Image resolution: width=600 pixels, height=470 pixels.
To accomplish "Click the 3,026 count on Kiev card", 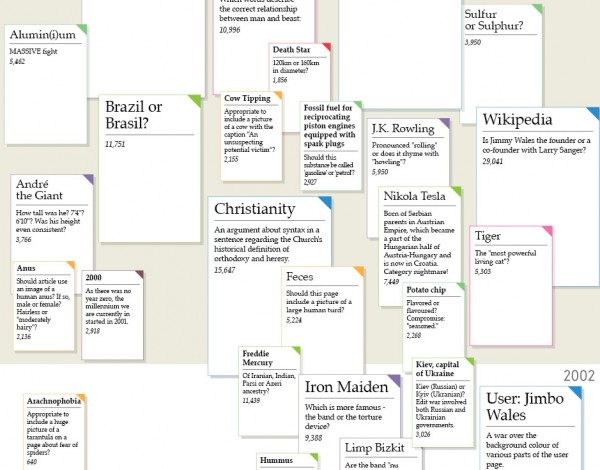I will click(423, 435).
